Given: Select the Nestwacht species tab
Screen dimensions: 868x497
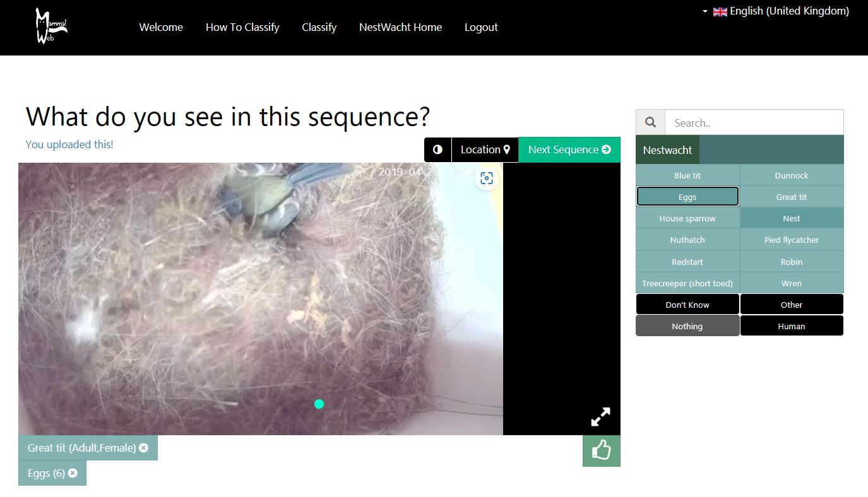Looking at the screenshot, I should [667, 150].
